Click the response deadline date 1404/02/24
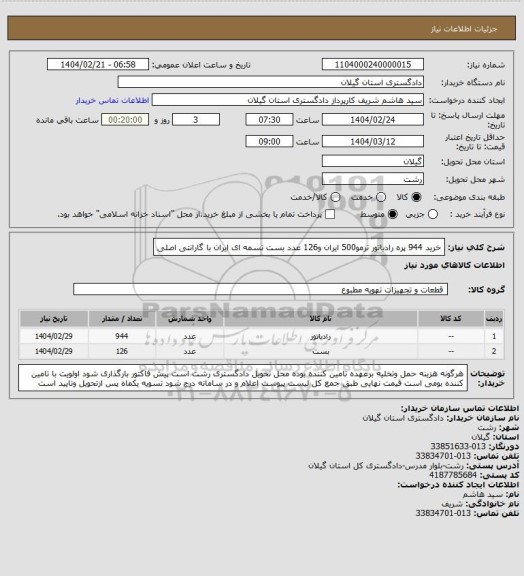 (x=373, y=120)
